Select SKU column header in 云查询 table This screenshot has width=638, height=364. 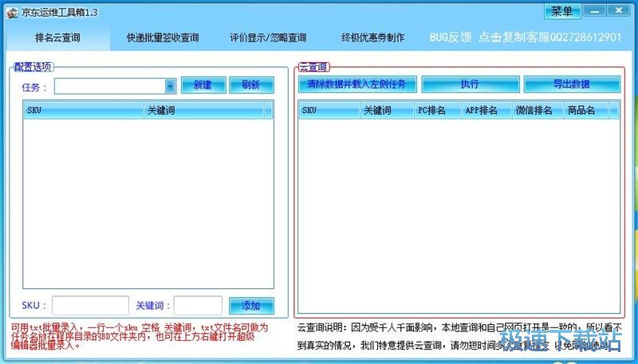click(x=329, y=110)
